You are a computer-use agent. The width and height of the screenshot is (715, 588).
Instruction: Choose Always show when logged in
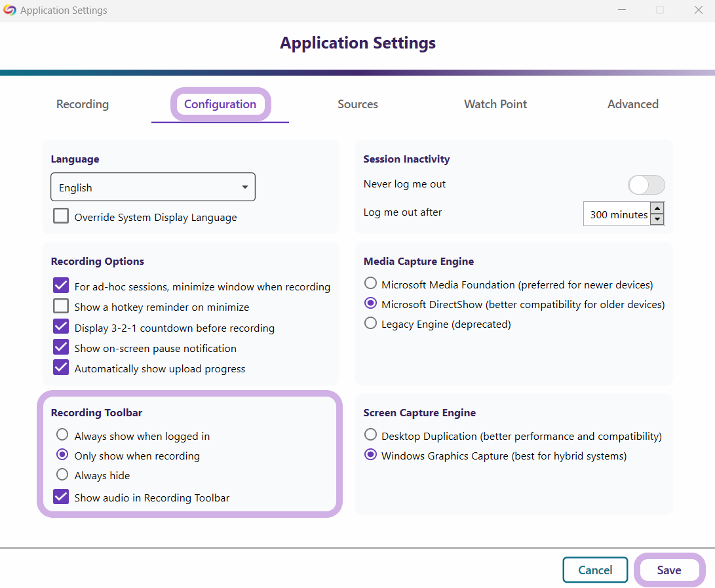pos(62,435)
